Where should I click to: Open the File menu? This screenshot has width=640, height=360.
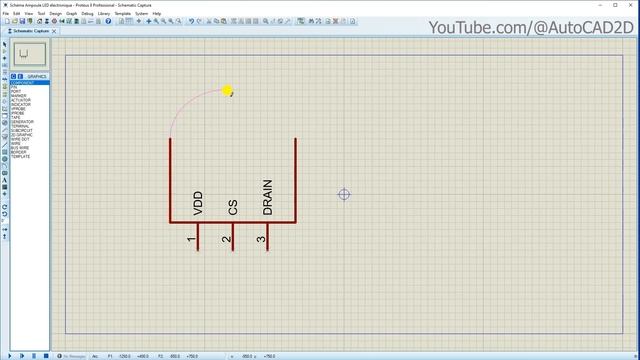(6, 13)
